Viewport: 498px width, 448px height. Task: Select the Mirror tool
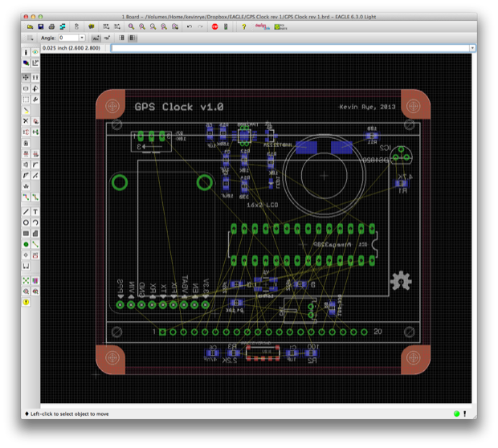26,88
